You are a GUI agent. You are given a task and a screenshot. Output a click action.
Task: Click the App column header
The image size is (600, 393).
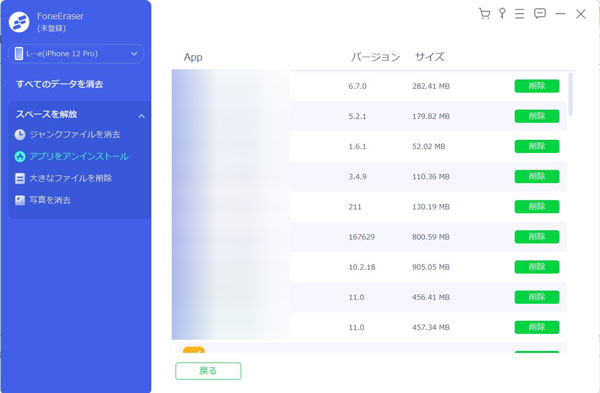193,57
